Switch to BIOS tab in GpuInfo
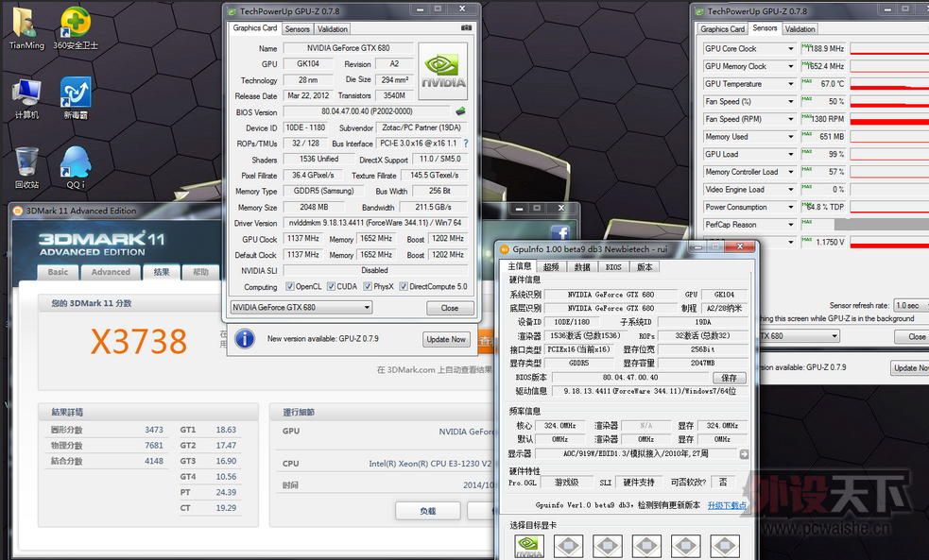Image resolution: width=929 pixels, height=560 pixels. [x=613, y=267]
